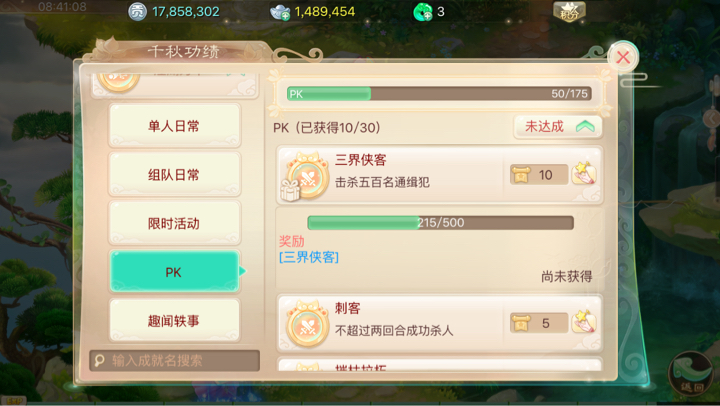Viewport: 720px width, 406px height.
Task: Collapse the 未达成 filter chevron
Action: click(585, 127)
